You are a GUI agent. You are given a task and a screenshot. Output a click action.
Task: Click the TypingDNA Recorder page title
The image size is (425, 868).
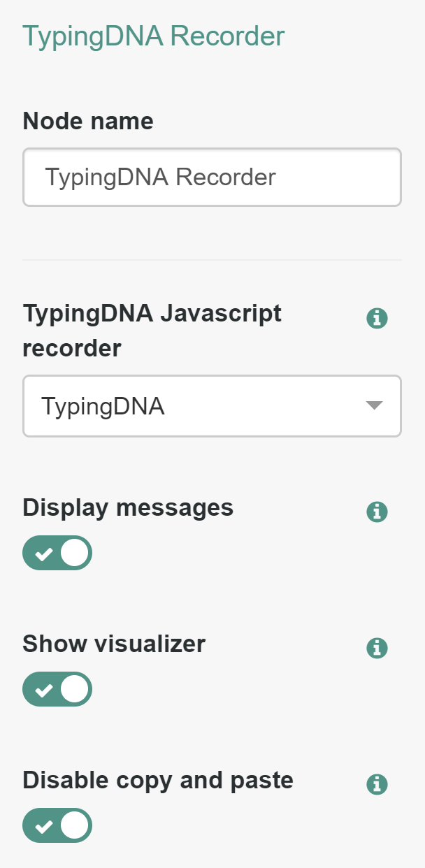point(154,36)
